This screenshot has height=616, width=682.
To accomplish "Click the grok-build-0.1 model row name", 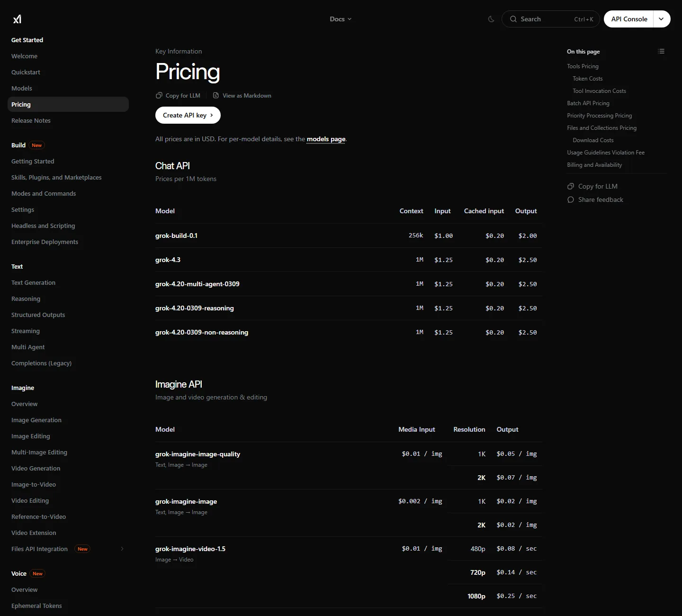I will (x=176, y=236).
